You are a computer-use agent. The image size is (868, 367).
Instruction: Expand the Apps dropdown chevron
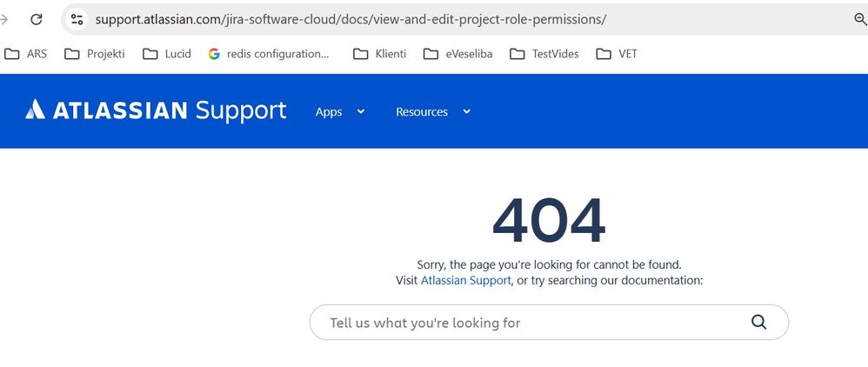(361, 112)
